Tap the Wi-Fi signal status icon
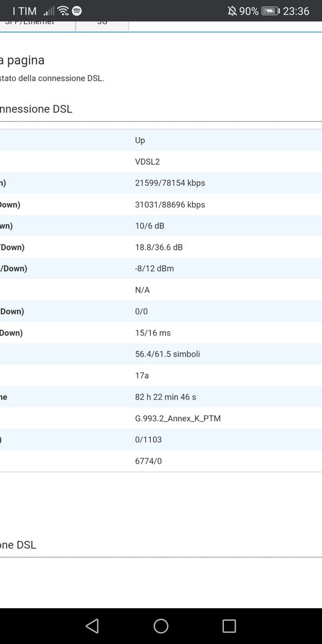The height and width of the screenshot is (644, 322). [x=63, y=11]
